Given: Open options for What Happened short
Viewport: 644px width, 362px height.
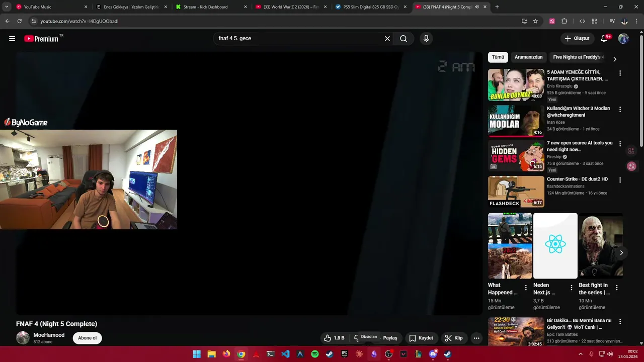Looking at the screenshot, I should 526,288.
